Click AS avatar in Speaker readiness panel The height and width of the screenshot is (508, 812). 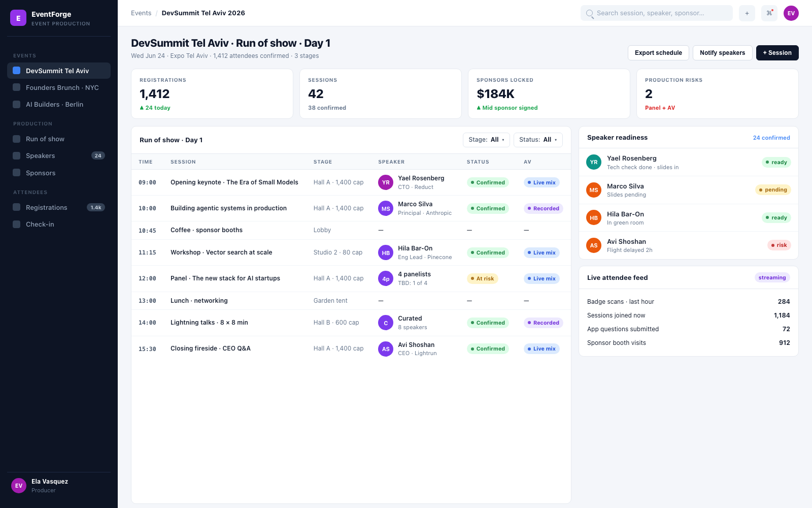coord(594,245)
